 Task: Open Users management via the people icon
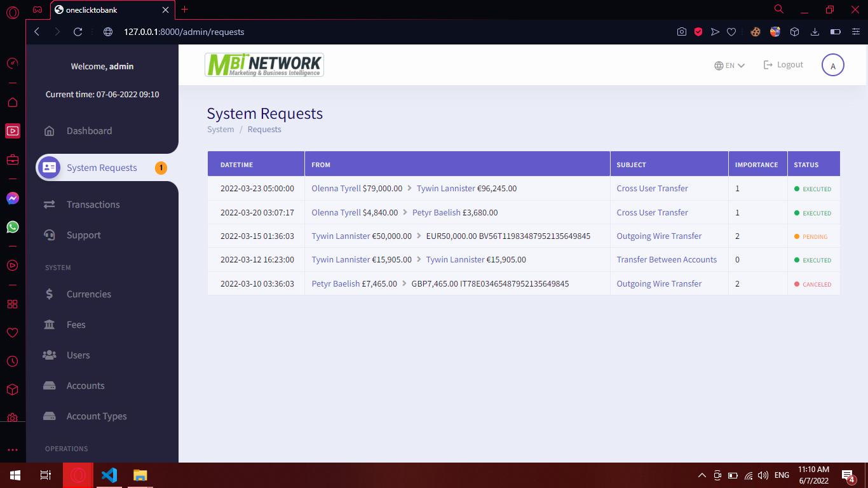click(x=50, y=355)
